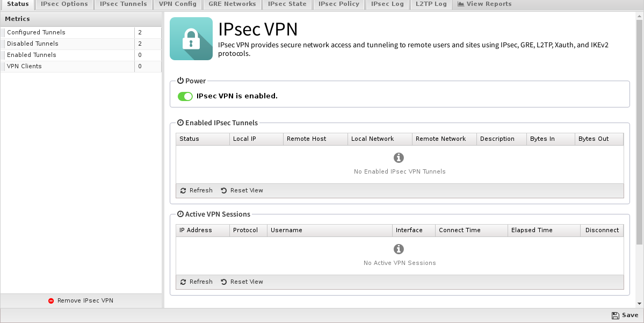The width and height of the screenshot is (644, 323).
Task: Click the chart icon on View Reports
Action: click(461, 4)
